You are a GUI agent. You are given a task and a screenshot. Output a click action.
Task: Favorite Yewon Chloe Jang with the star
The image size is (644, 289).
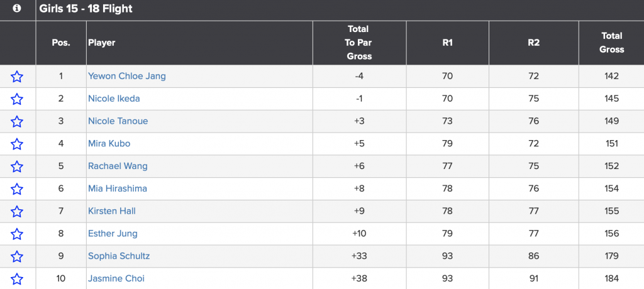[17, 77]
